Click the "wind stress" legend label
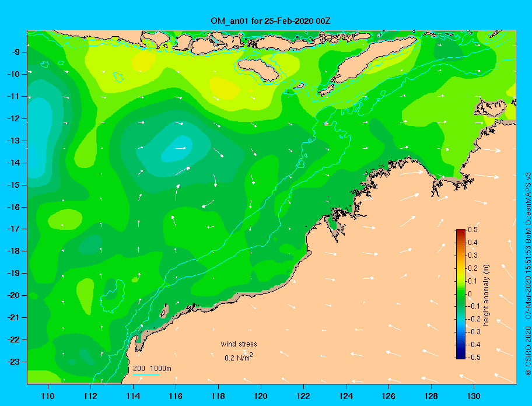Viewport: 532px width, 406px height. pyautogui.click(x=239, y=344)
